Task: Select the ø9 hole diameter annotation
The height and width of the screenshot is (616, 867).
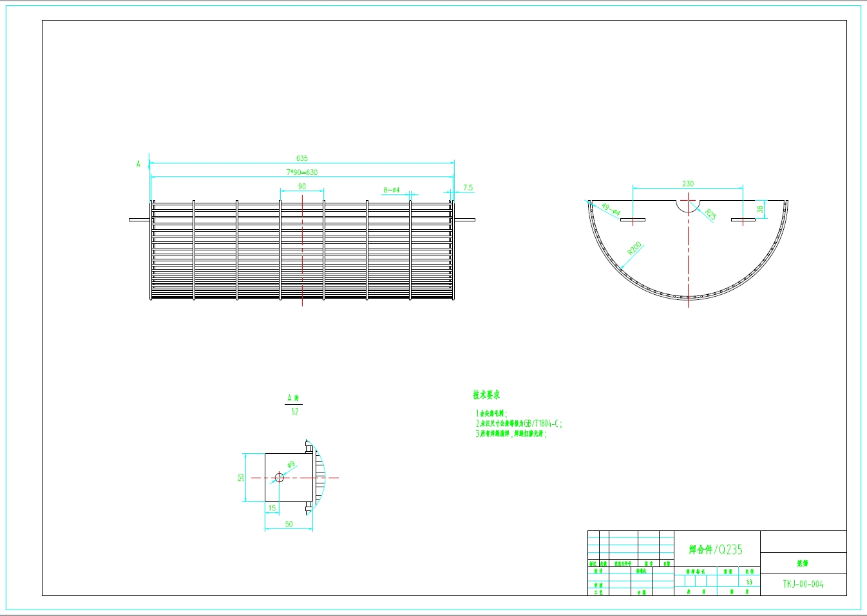Action: pyautogui.click(x=291, y=465)
